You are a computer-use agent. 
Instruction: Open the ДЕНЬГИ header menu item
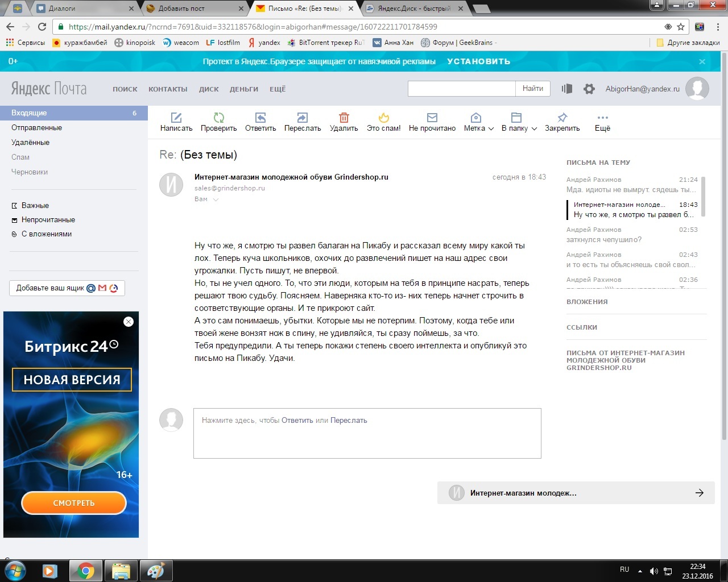pyautogui.click(x=244, y=89)
